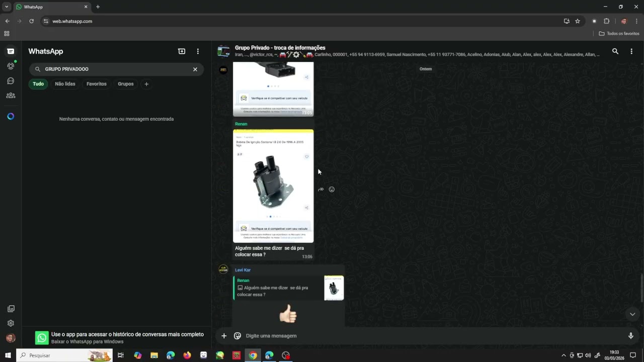Open the tab search dropdown
Screen dimensions: 644x362
[7, 7]
